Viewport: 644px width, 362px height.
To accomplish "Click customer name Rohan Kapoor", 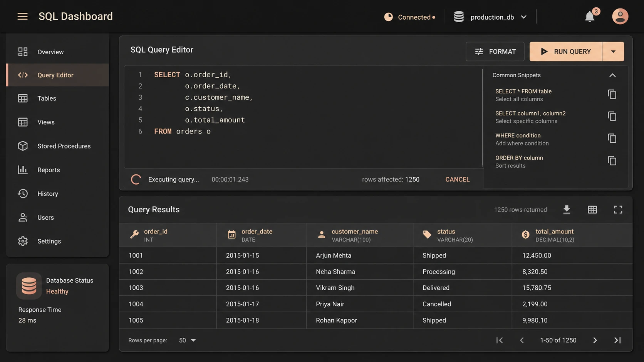I will pos(336,320).
